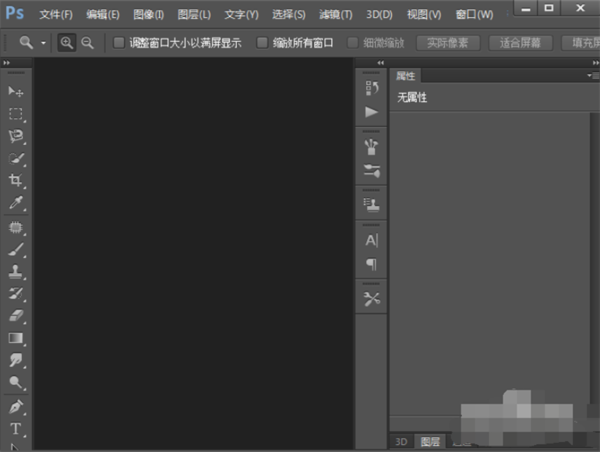Open the Zoom tool preset picker arrow
The height and width of the screenshot is (452, 600).
43,43
